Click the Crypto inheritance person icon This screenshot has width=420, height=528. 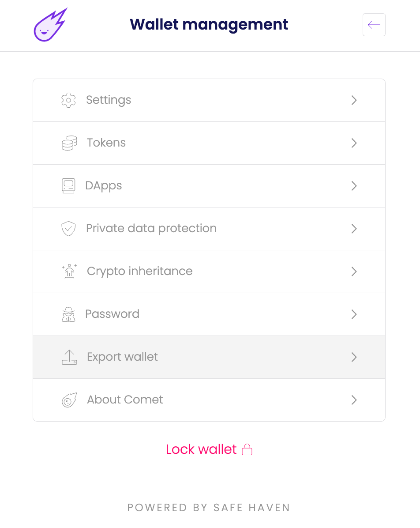tap(69, 271)
